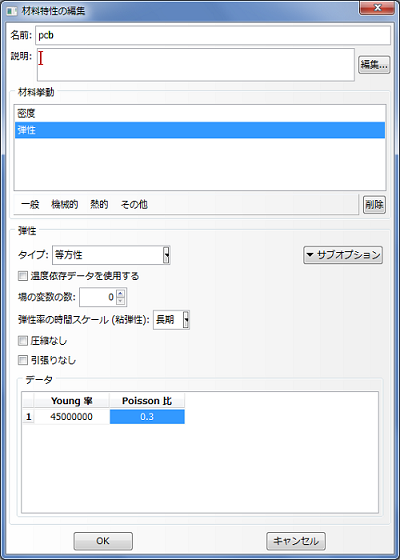
Task: Click the dialog title bar app icon
Action: [x=12, y=11]
